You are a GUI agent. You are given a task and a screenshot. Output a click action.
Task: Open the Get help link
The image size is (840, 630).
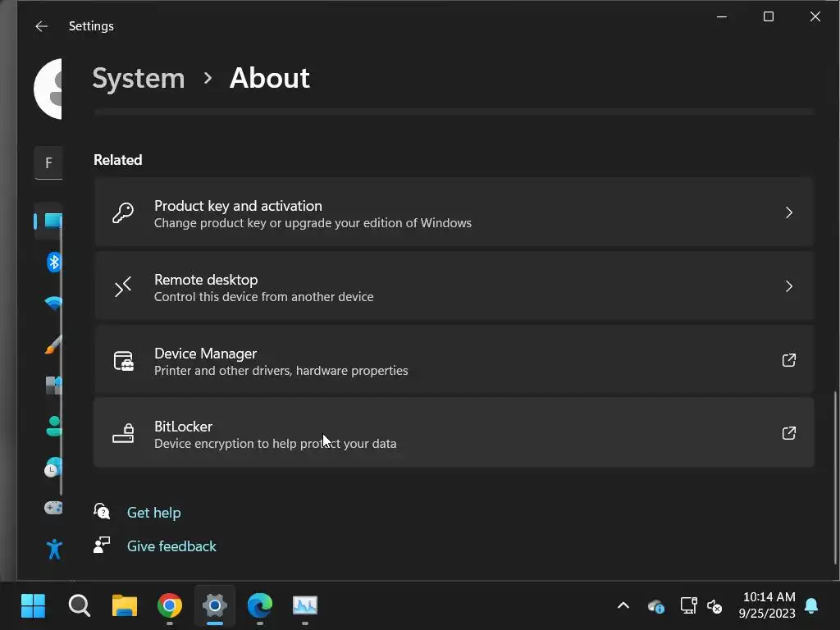(153, 513)
